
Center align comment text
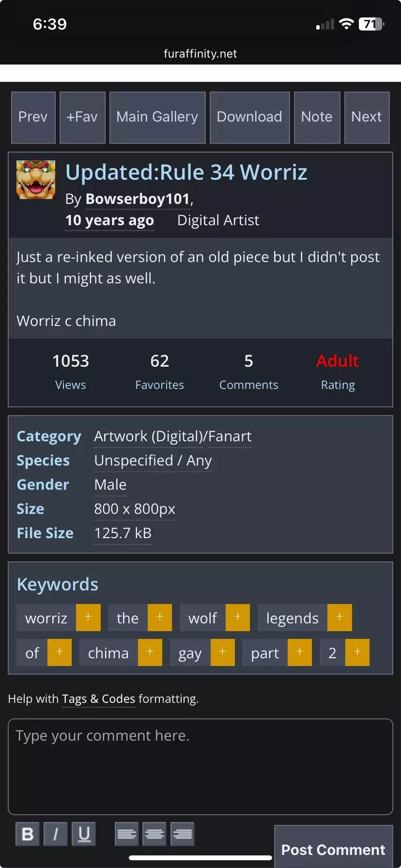coord(154,834)
